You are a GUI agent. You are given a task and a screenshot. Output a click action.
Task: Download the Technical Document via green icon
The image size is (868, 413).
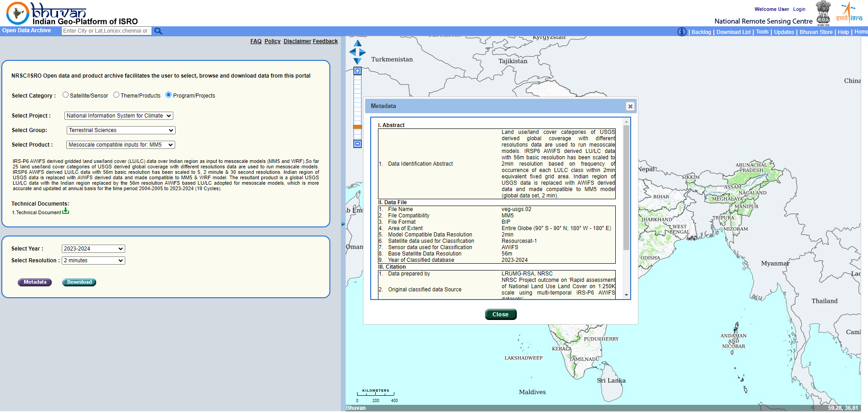point(66,211)
